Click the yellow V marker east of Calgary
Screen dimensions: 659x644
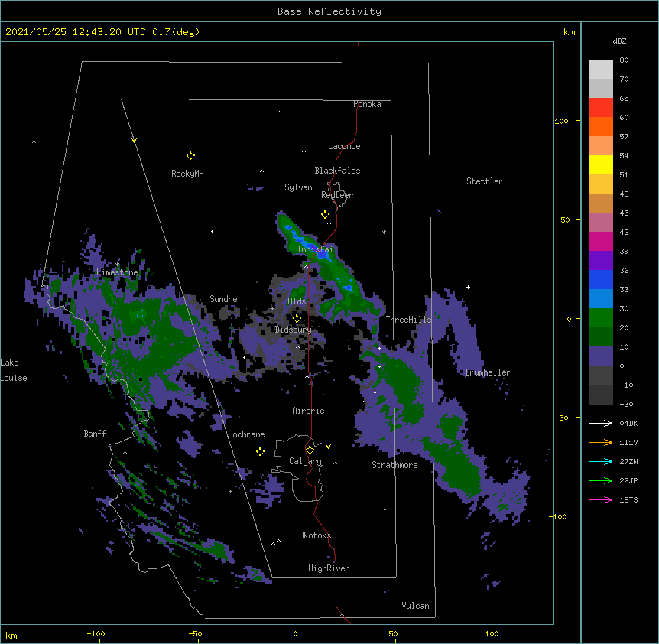pos(328,447)
